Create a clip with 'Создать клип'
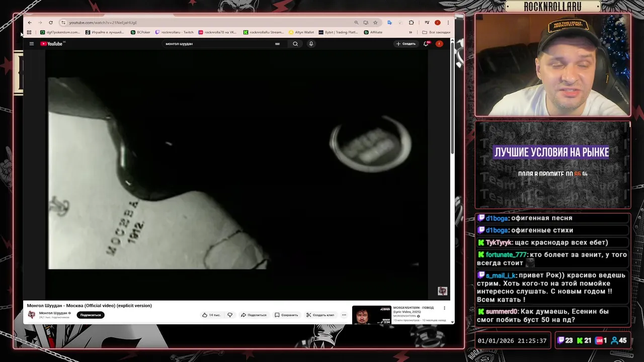This screenshot has width=644, height=362. pos(320,315)
